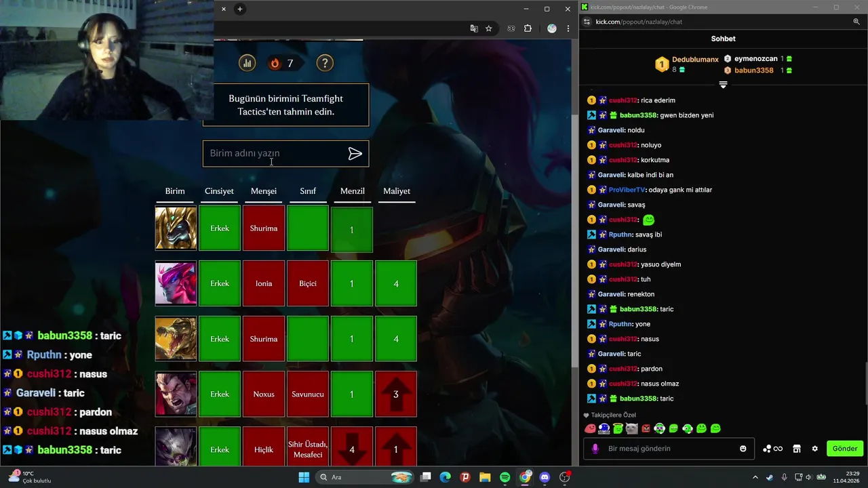Image resolution: width=868 pixels, height=488 pixels.
Task: Show hidden system tray icons chevron
Action: [755, 477]
